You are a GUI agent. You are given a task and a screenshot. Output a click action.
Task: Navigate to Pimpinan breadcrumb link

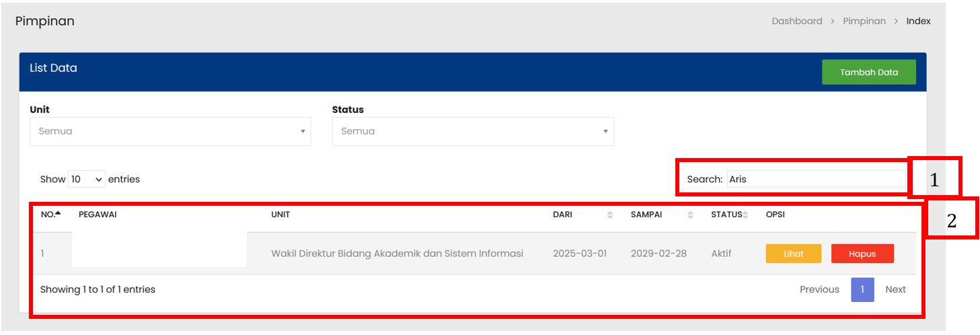pyautogui.click(x=864, y=22)
